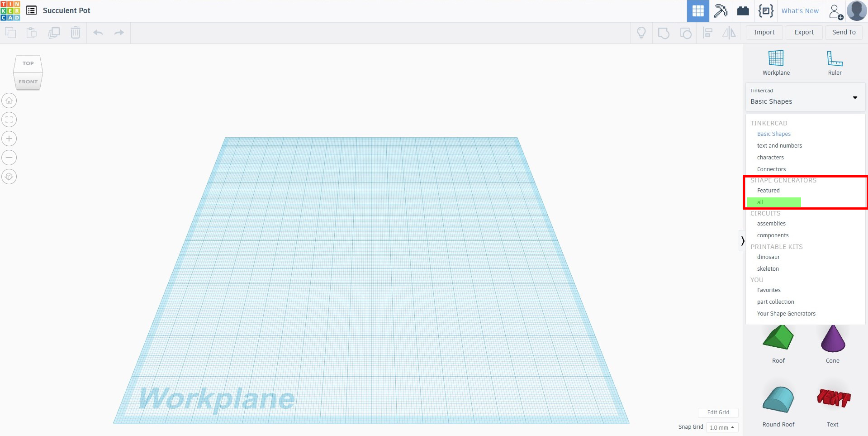This screenshot has width=868, height=436.
Task: Click the Group shapes icon
Action: coord(664,33)
